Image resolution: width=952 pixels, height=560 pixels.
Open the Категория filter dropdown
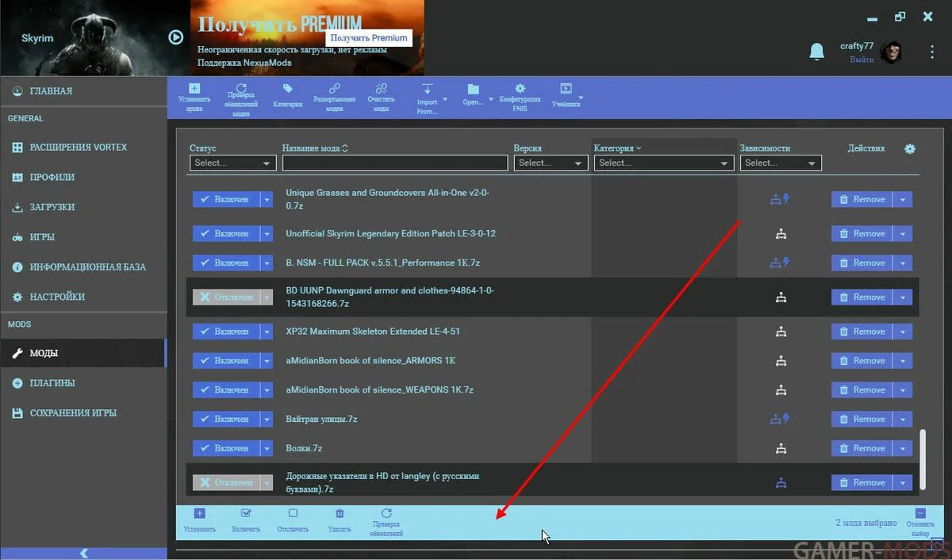[x=663, y=163]
